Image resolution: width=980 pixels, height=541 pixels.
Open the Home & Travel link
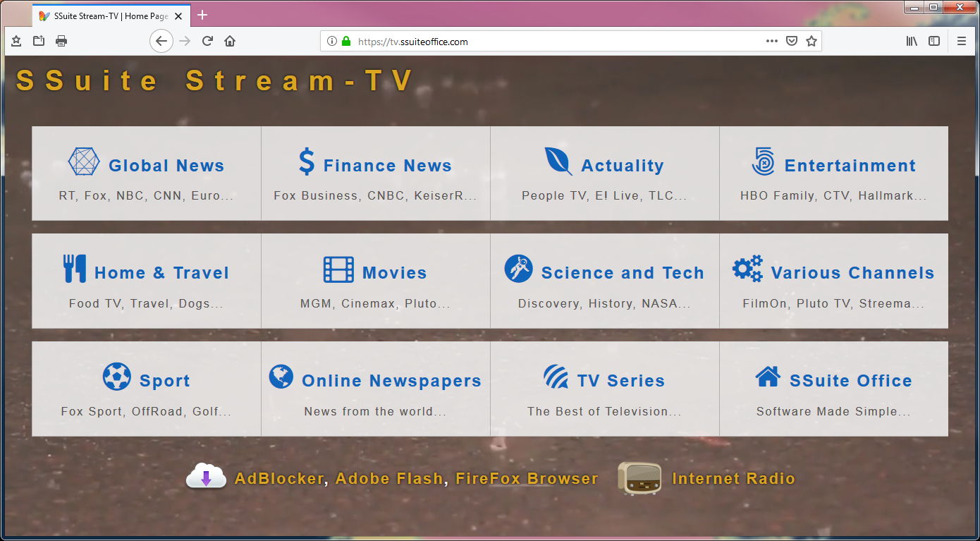point(161,273)
